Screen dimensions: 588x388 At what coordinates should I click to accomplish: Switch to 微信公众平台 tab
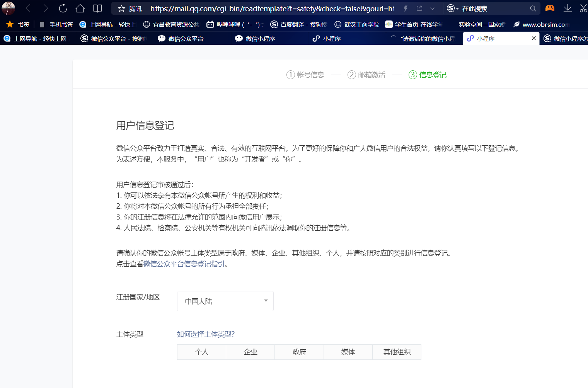193,39
